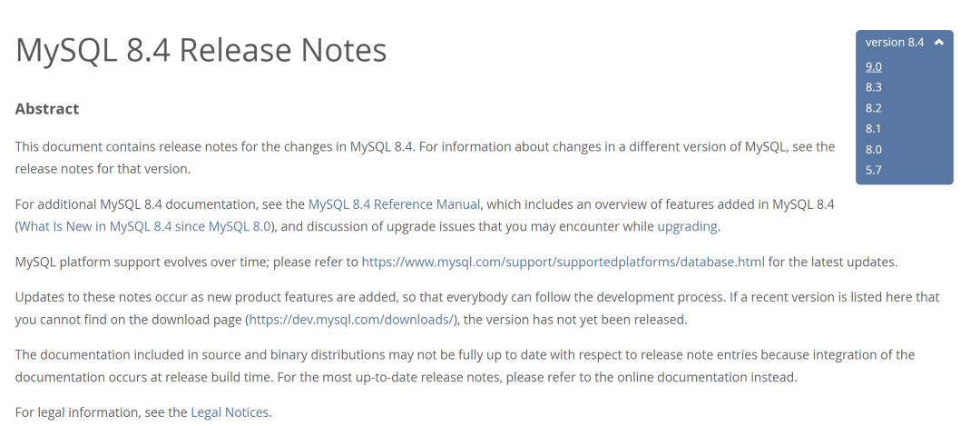
Task: Select version 9.0 in the version list
Action: coord(873,67)
